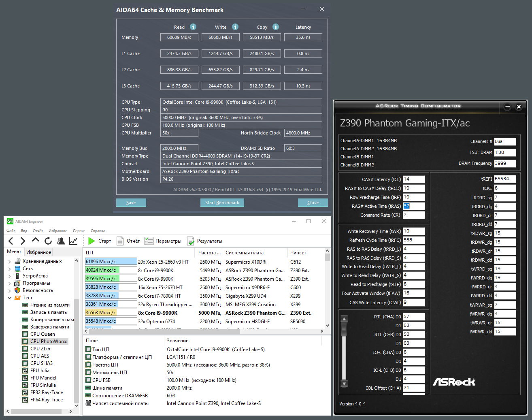Go back in AIDA64 Engineer navigation
Screen dimensions: 532x420
(x=11, y=241)
